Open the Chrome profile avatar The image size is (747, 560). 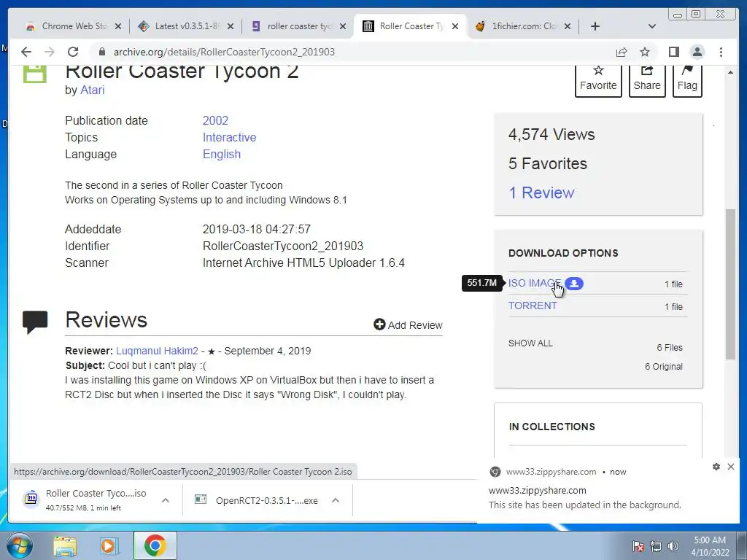tap(697, 52)
